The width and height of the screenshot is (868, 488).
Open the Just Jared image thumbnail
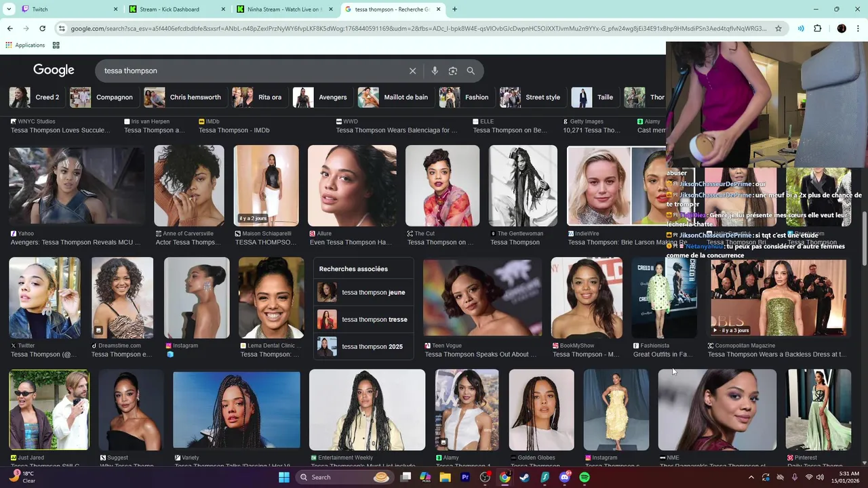coord(49,409)
